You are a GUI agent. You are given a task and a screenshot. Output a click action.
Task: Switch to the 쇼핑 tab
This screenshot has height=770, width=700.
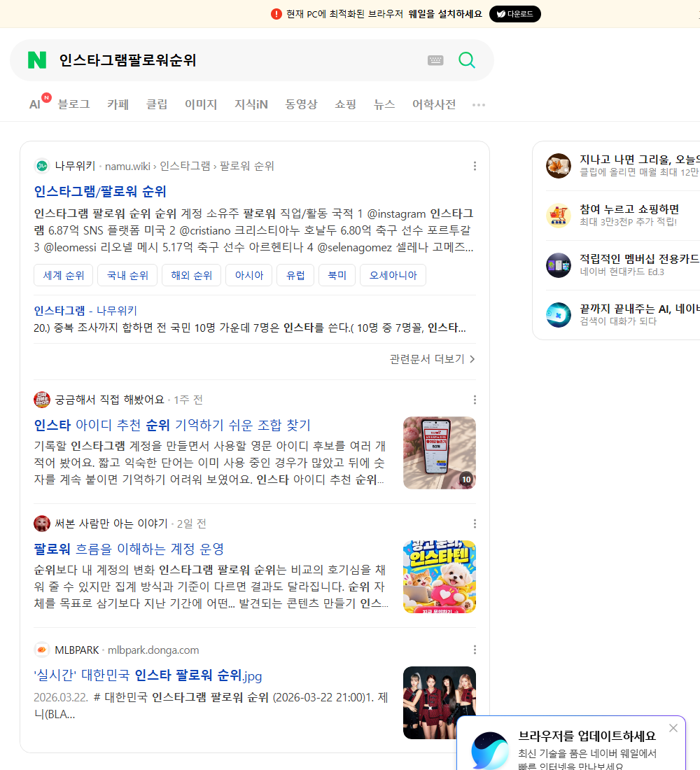click(x=345, y=104)
